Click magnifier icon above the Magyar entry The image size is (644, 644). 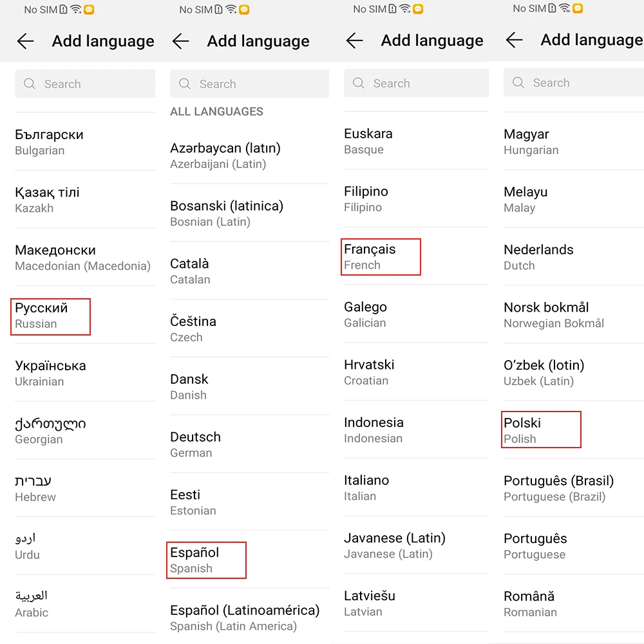[518, 82]
